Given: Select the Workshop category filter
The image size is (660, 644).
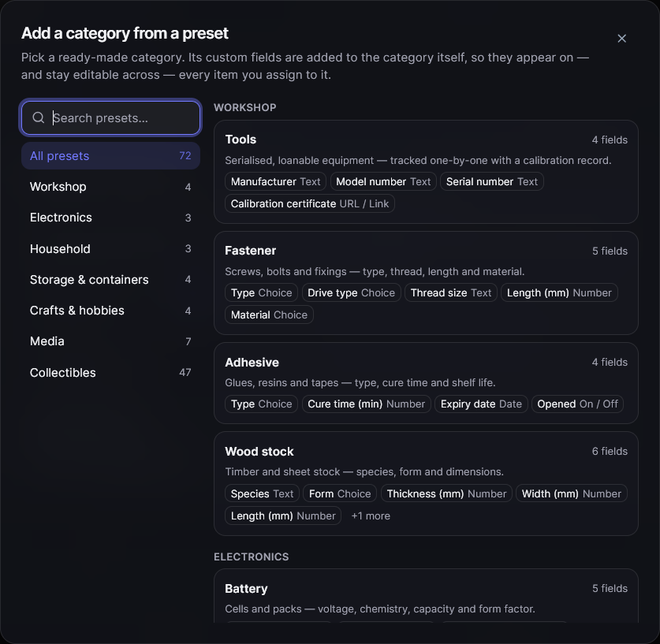Looking at the screenshot, I should click(x=110, y=187).
